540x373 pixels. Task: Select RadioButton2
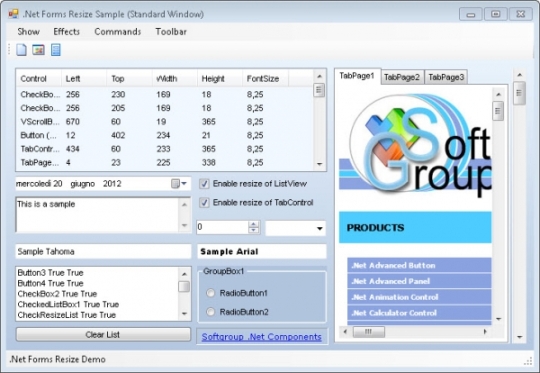pyautogui.click(x=210, y=312)
